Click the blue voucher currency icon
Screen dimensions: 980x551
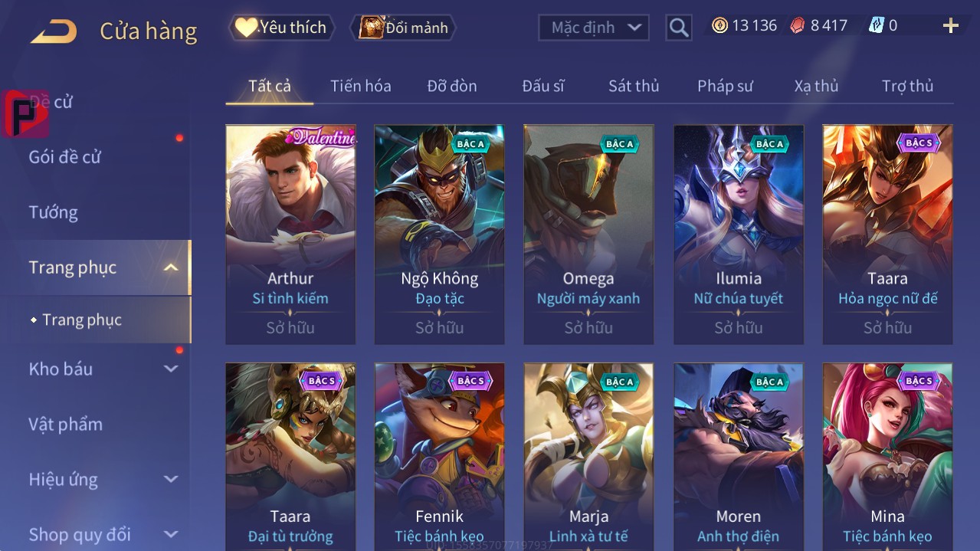click(x=876, y=25)
